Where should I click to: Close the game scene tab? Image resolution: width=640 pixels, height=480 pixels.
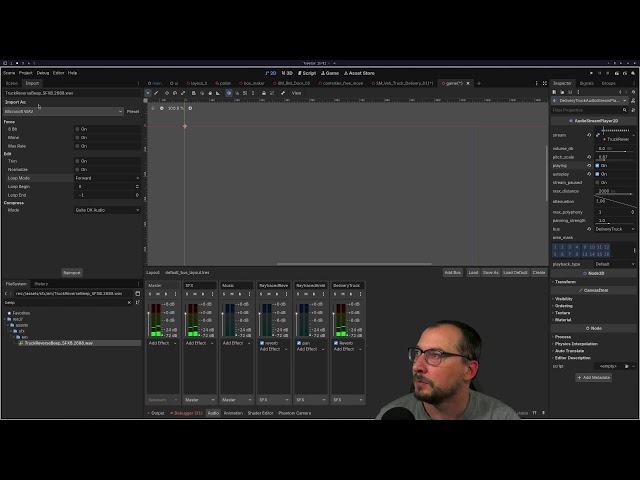click(x=468, y=83)
